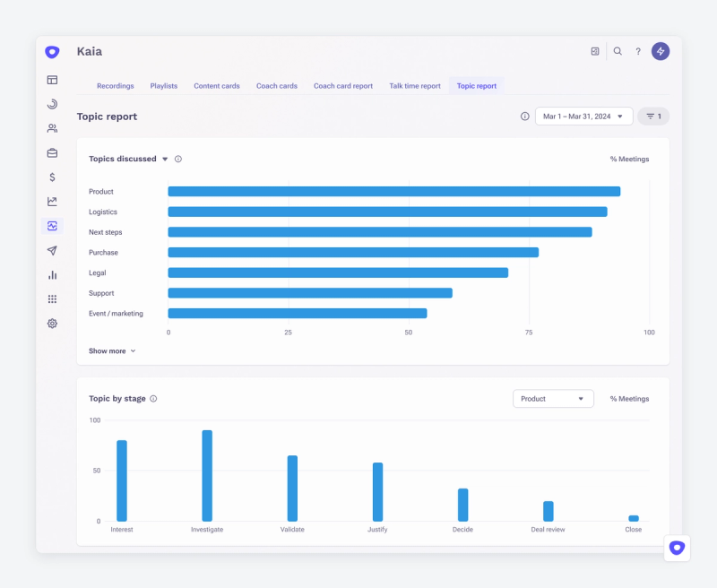The image size is (717, 588).
Task: Click the Outreach logo in the sidebar
Action: [52, 52]
